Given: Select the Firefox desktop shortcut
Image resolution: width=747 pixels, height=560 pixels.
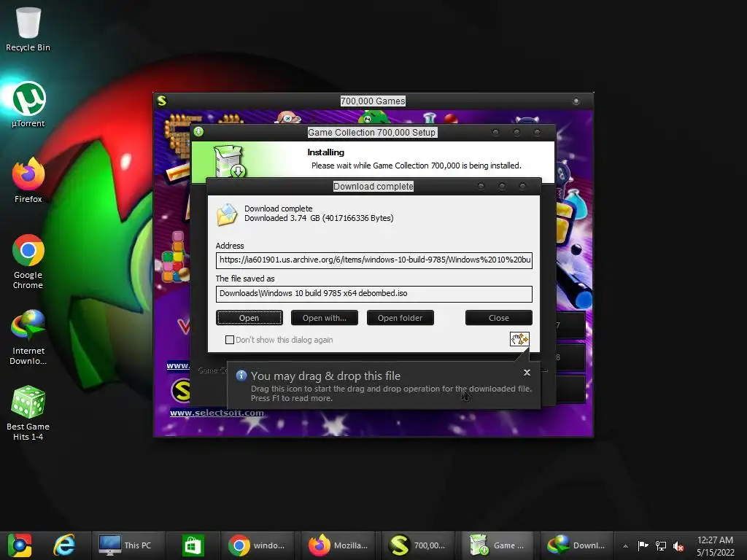Looking at the screenshot, I should click(x=28, y=180).
